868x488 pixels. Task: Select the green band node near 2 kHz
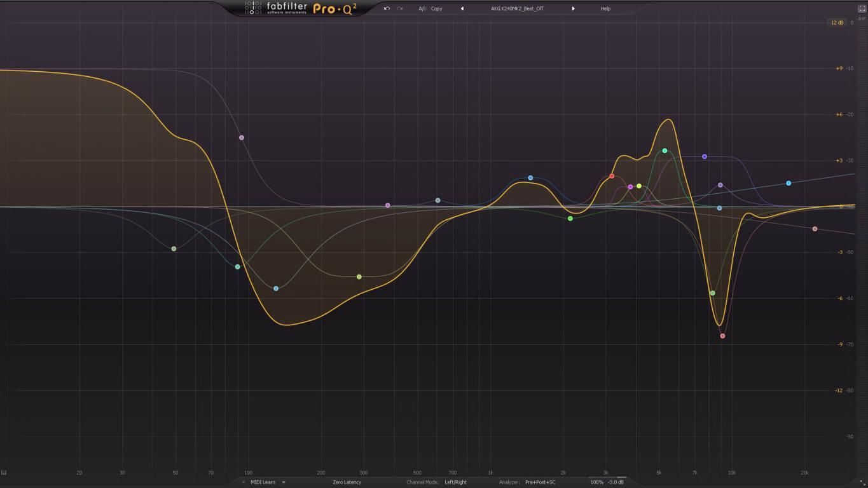[x=570, y=219]
